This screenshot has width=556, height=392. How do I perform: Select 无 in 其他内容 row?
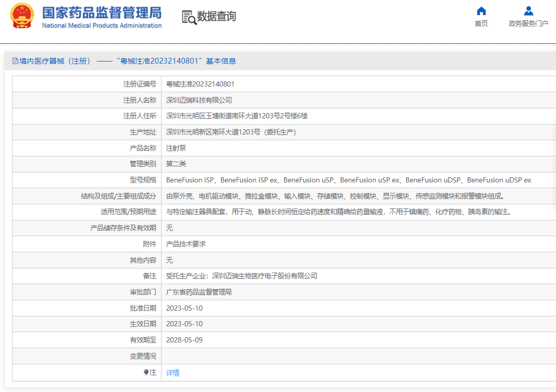pyautogui.click(x=169, y=260)
